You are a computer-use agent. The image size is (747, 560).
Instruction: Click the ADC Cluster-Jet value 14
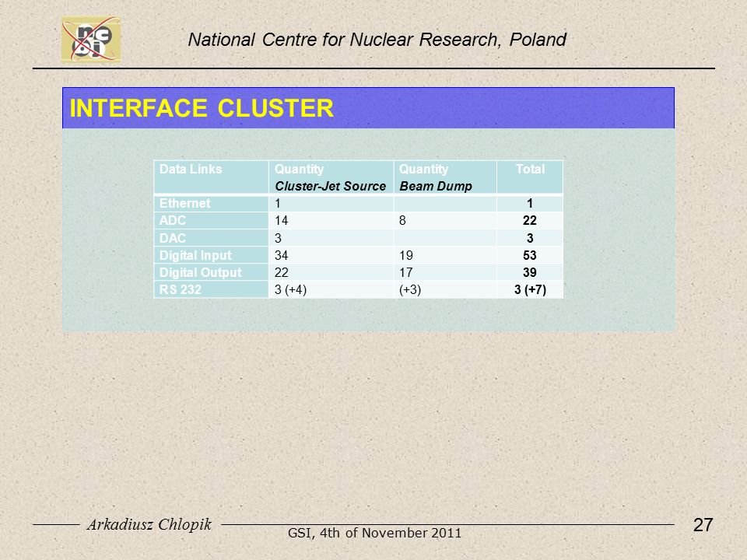(x=281, y=220)
